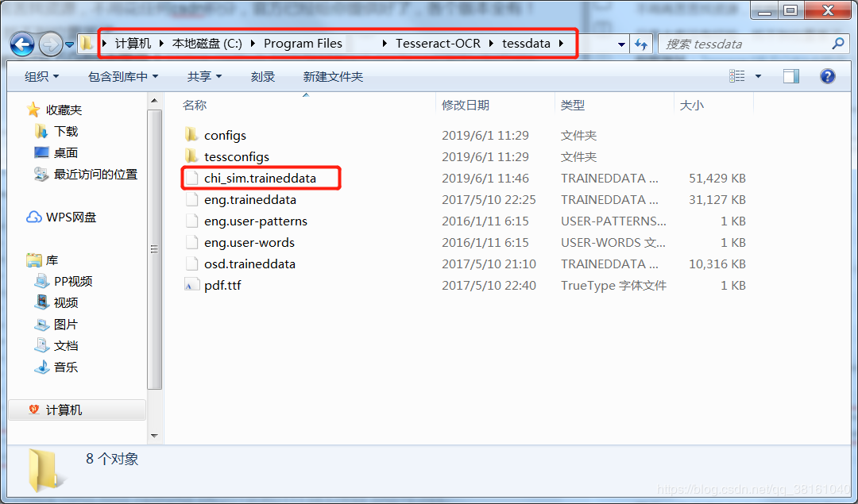Open 文档 library
The width and height of the screenshot is (858, 504).
coord(66,345)
